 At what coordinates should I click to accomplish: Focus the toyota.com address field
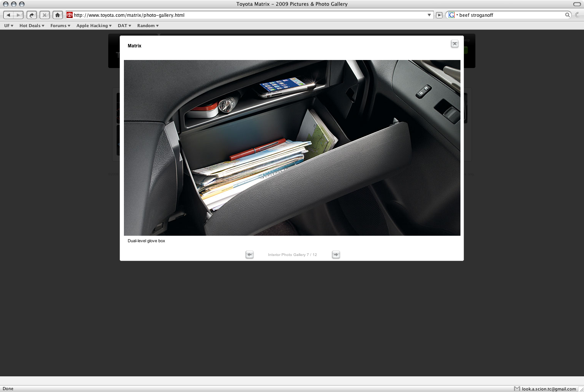(249, 15)
